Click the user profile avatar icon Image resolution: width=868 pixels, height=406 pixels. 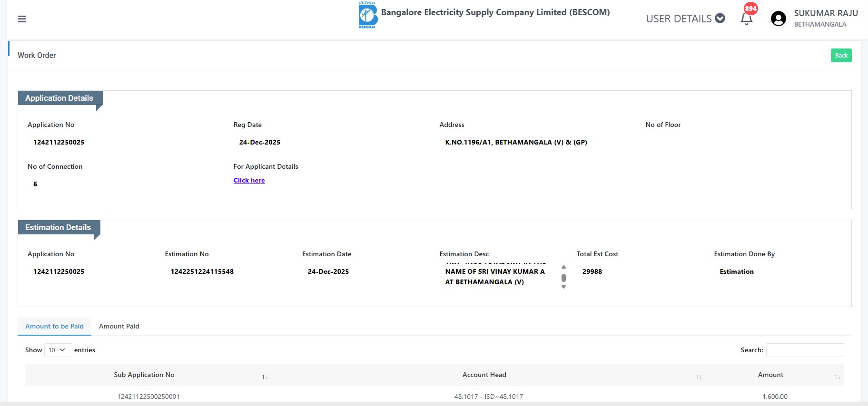tap(778, 19)
